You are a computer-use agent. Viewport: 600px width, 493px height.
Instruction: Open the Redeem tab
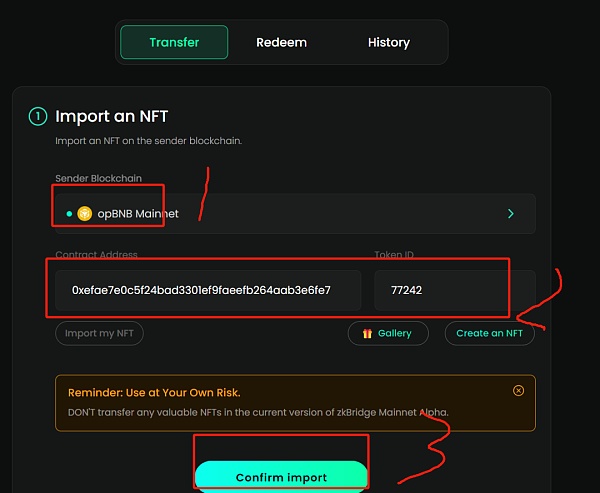(x=281, y=43)
